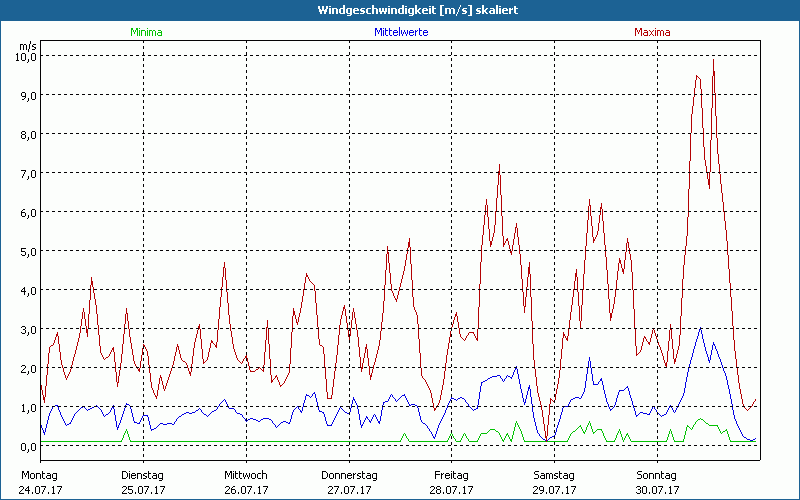Image resolution: width=800 pixels, height=500 pixels.
Task: Select the green Minima legend label
Action: [145, 32]
